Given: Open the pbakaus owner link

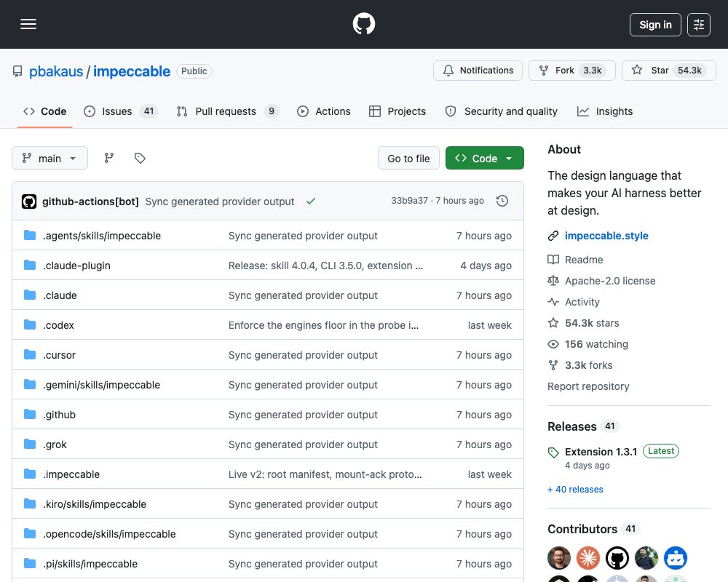Looking at the screenshot, I should coord(56,71).
